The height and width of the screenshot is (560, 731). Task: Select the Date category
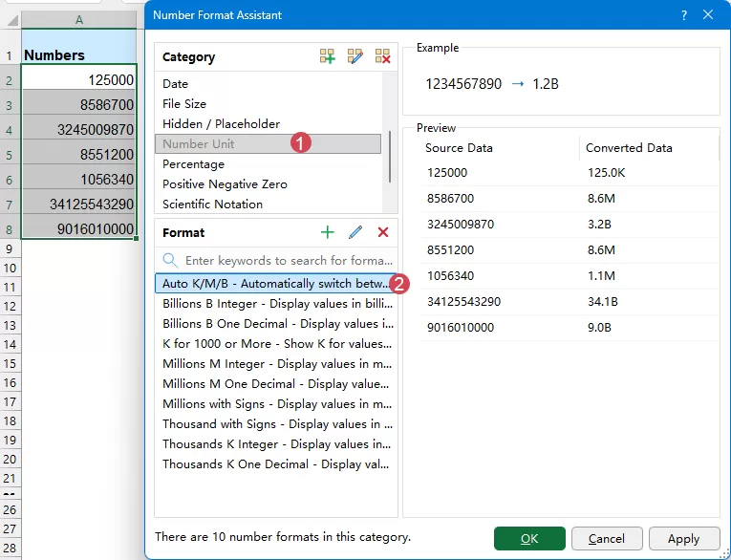[x=269, y=84]
